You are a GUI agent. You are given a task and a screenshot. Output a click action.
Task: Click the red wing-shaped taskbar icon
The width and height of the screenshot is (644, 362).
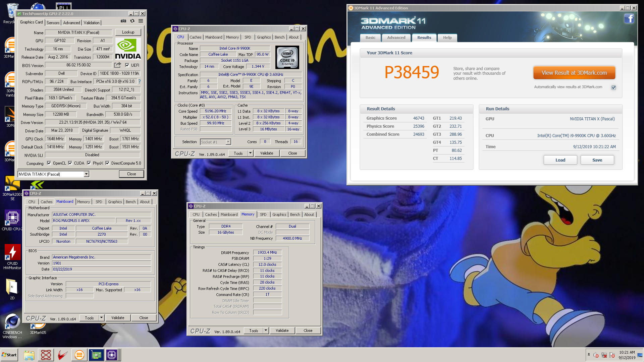pos(62,355)
